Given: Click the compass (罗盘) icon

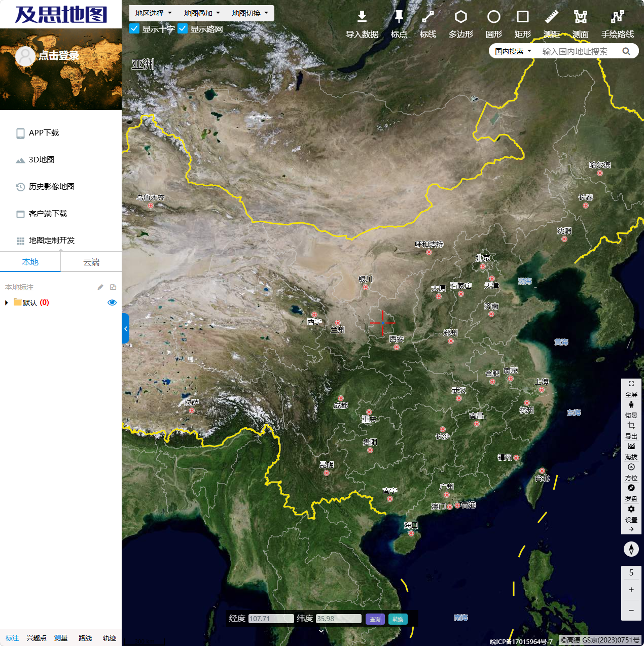Looking at the screenshot, I should [x=631, y=488].
